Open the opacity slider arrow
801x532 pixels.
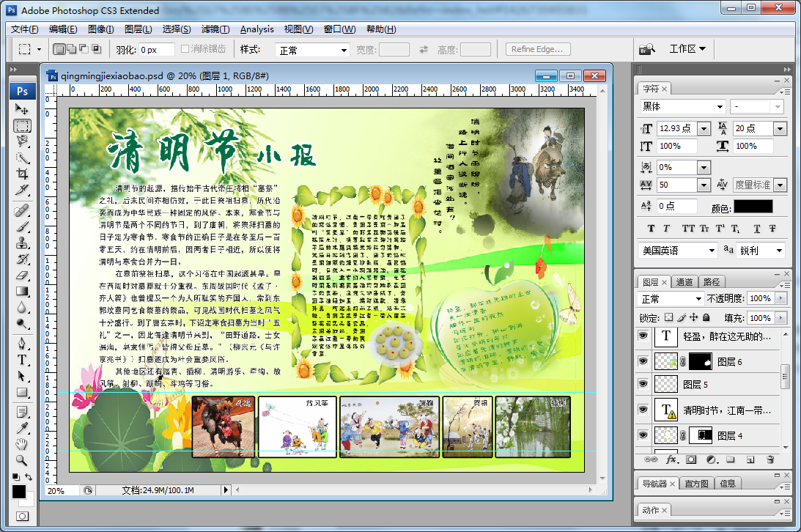coord(780,298)
